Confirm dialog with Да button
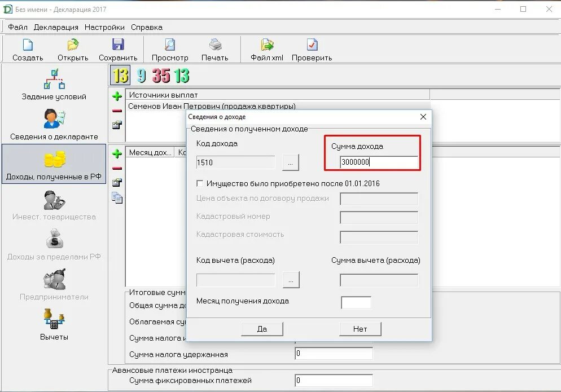Viewport: 561px width, 392px height. [262, 329]
